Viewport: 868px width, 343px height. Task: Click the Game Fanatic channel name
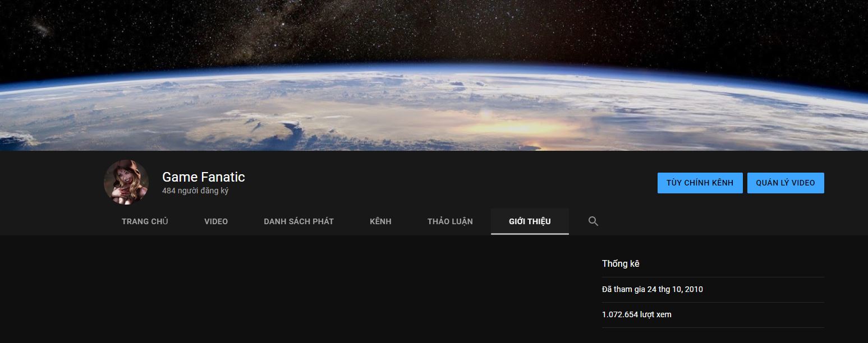[x=203, y=177]
